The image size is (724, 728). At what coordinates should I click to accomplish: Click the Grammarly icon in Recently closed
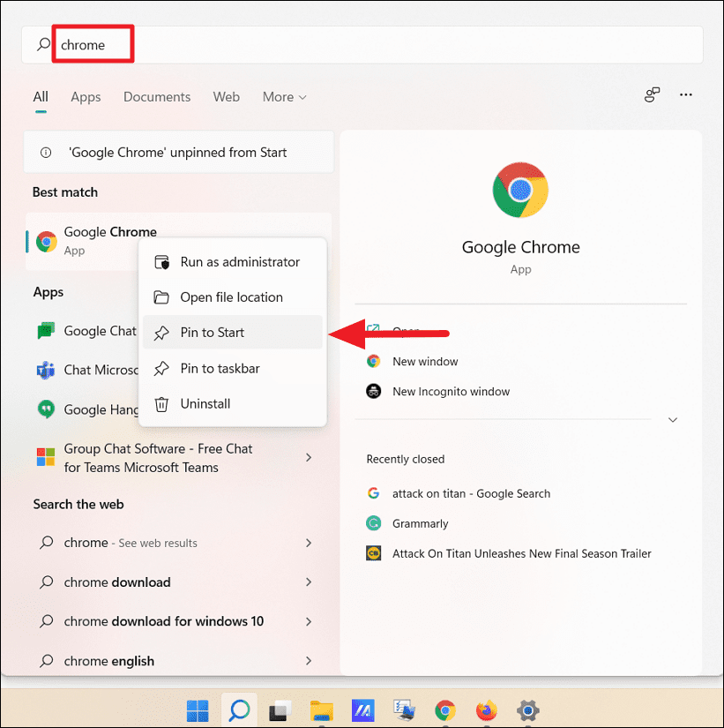(x=374, y=523)
